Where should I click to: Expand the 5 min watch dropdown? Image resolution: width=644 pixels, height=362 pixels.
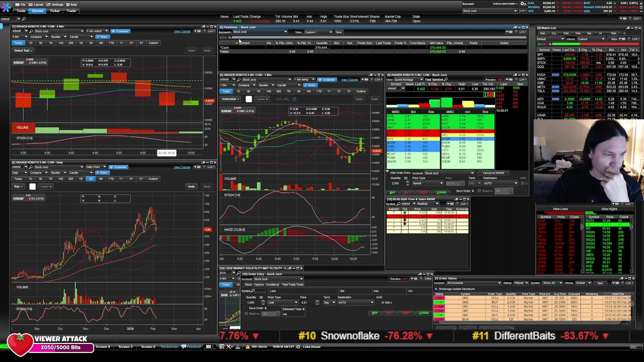point(97,31)
